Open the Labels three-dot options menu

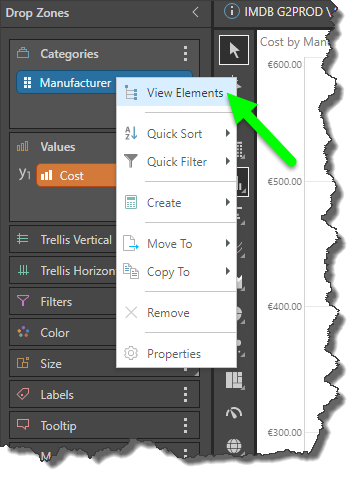pos(186,394)
